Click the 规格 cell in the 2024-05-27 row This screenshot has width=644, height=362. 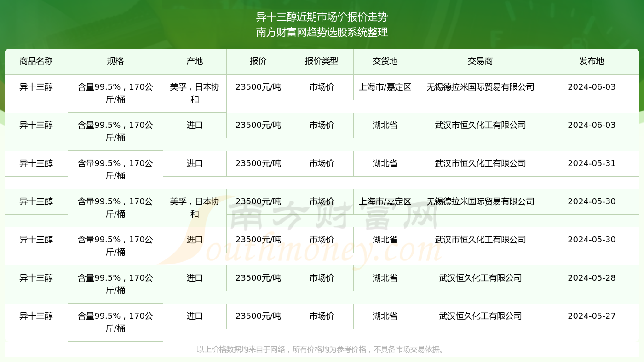point(115,322)
